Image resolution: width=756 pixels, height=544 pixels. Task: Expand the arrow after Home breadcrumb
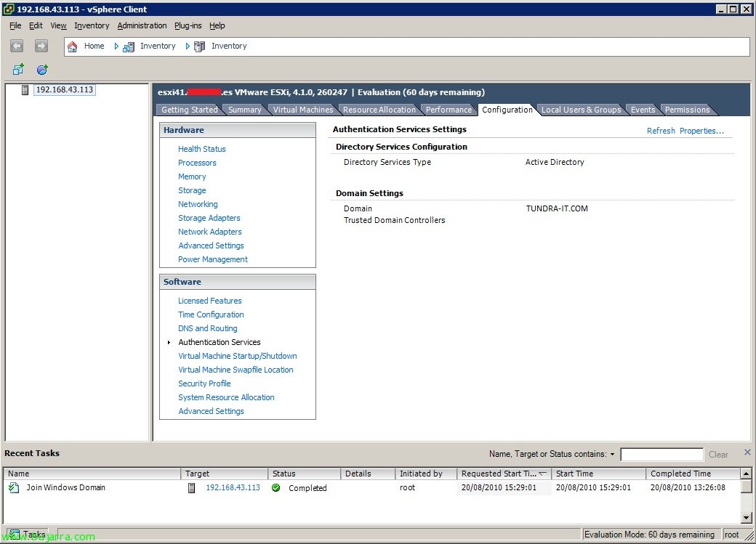pos(116,46)
